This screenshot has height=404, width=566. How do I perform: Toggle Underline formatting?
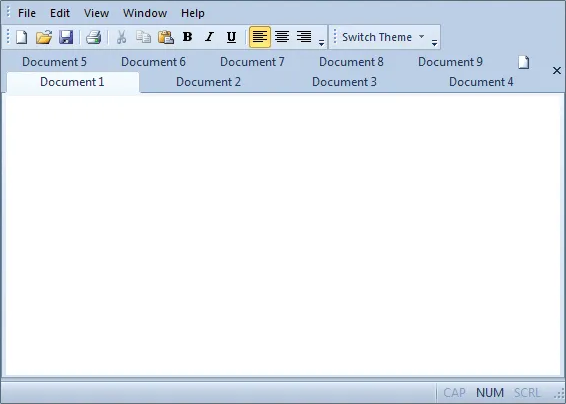231,37
